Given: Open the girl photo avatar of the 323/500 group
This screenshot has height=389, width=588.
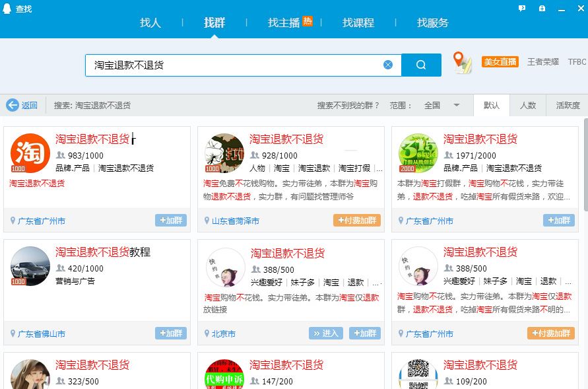Looking at the screenshot, I should coord(30,374).
